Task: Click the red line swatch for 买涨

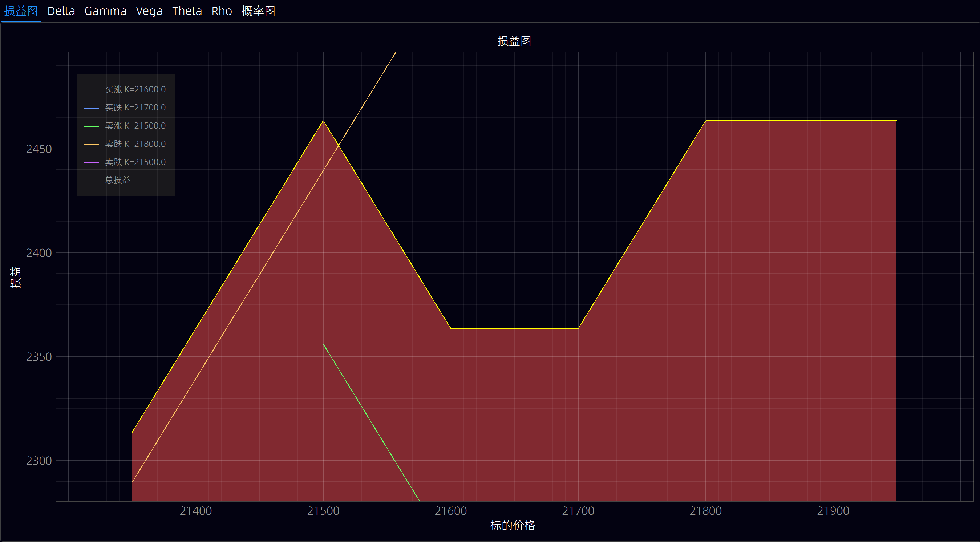Action: 91,90
